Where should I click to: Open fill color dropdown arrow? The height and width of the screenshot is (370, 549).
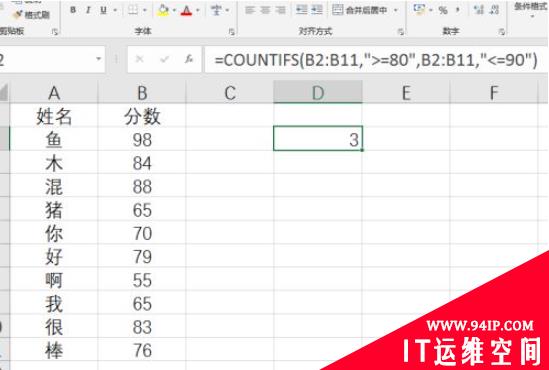[x=174, y=11]
